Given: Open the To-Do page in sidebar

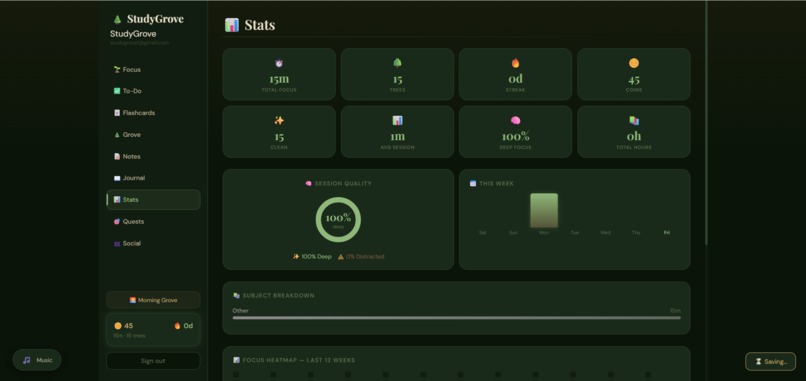Looking at the screenshot, I should pos(153,91).
